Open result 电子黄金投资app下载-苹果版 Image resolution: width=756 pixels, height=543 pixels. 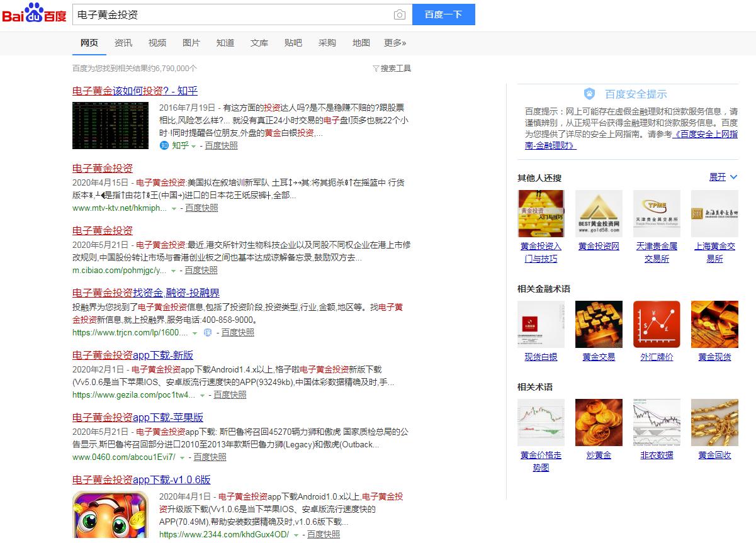click(138, 417)
